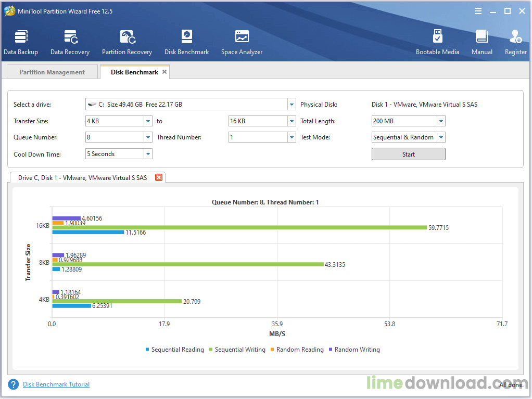Expand the Select a drive dropdown

292,105
